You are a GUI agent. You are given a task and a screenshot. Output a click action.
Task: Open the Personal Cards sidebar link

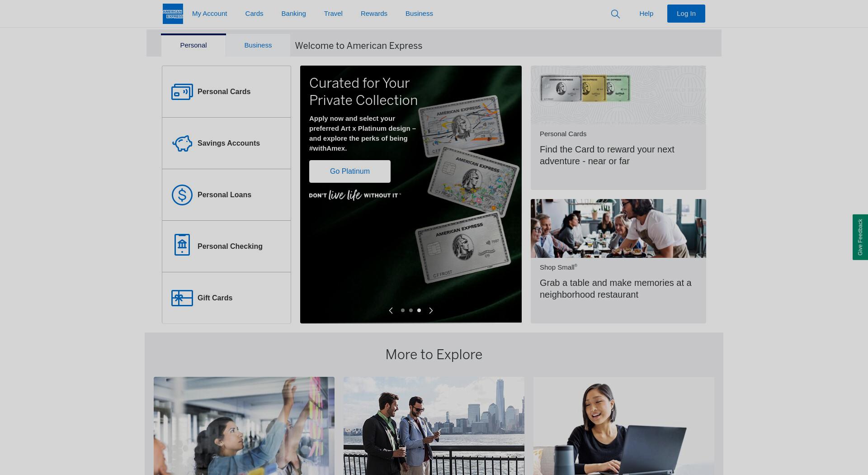[x=226, y=92]
